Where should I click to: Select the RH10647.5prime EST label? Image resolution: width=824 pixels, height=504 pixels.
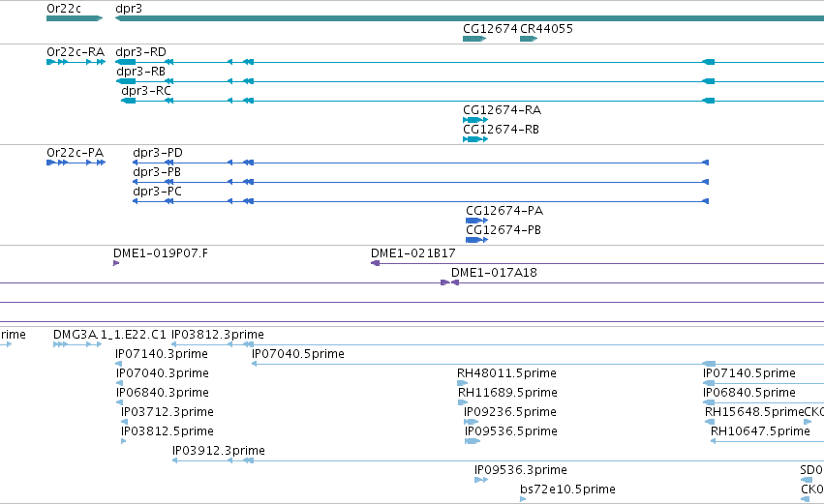tap(760, 432)
